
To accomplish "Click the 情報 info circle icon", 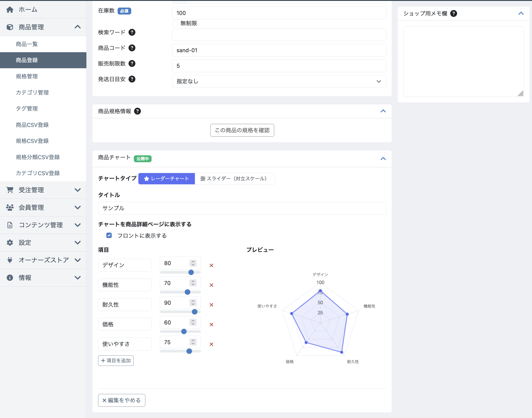I will tap(10, 277).
